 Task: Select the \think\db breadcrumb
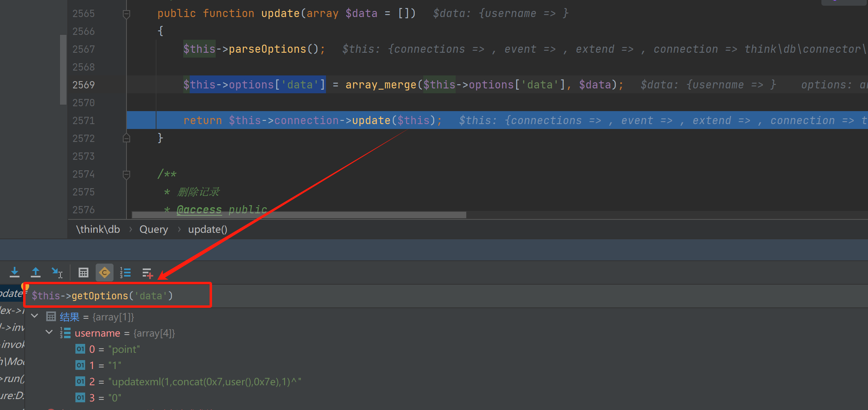[x=98, y=230]
